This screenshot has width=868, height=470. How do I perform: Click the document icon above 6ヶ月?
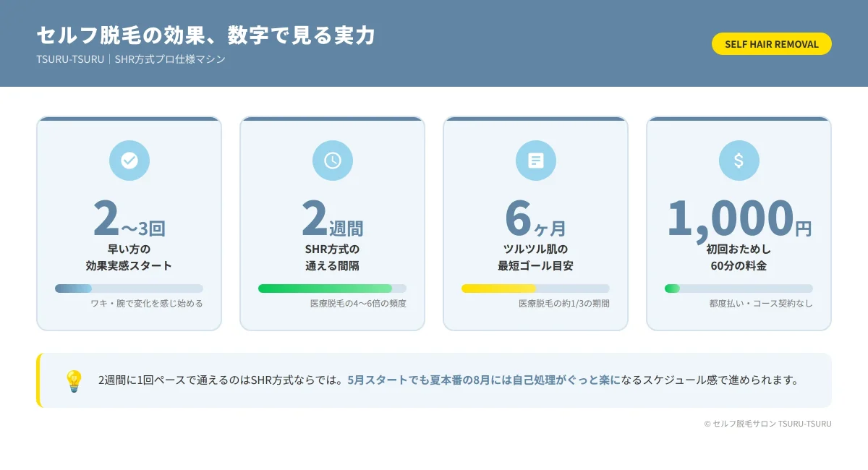coord(536,161)
